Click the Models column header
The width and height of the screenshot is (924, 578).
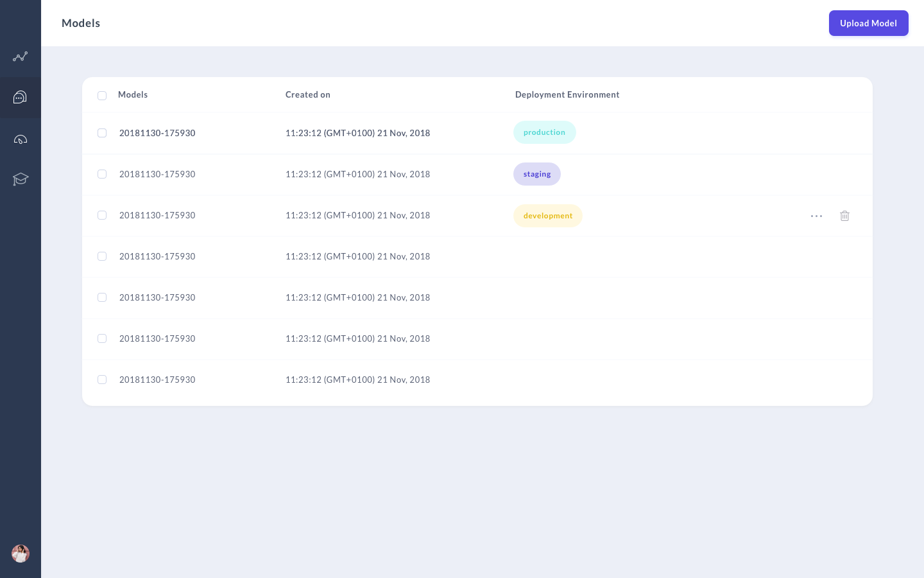point(133,94)
